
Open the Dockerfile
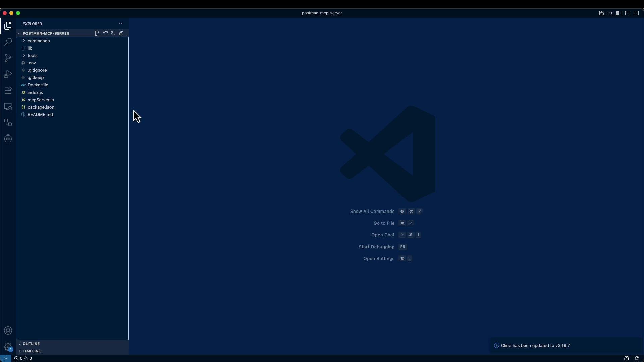pyautogui.click(x=72, y=85)
